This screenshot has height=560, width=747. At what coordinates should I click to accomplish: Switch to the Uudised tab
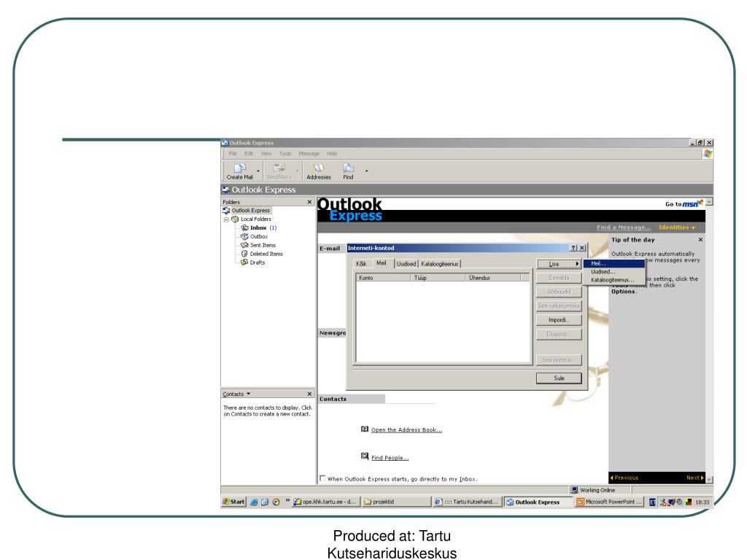[406, 264]
